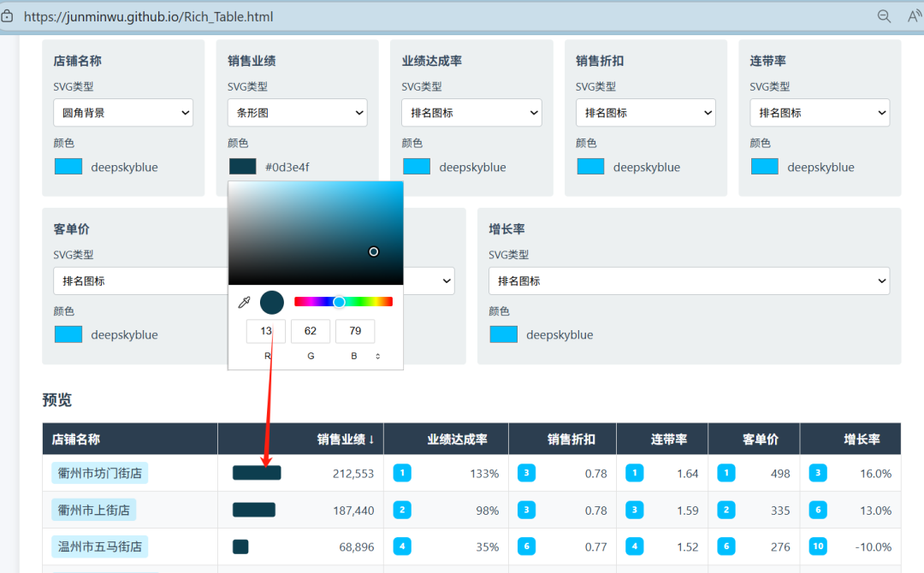Open SVG type dropdown for 连带率

(820, 113)
